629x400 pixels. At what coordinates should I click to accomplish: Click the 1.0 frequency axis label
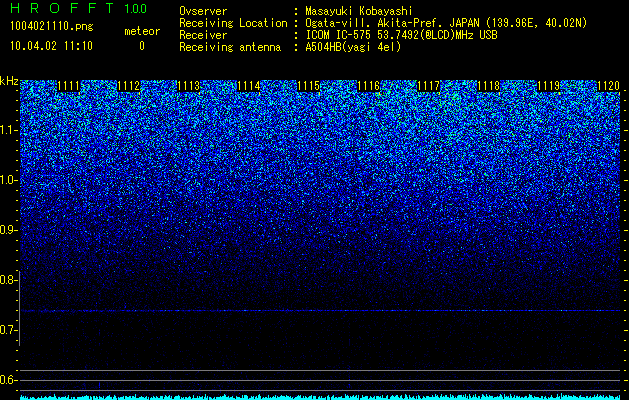pos(7,180)
